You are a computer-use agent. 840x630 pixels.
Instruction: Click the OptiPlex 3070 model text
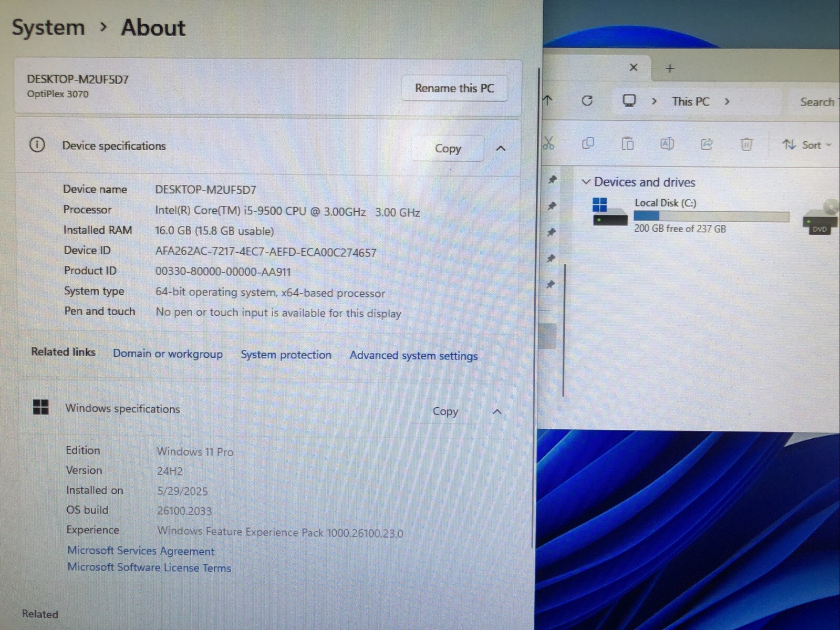pos(58,94)
